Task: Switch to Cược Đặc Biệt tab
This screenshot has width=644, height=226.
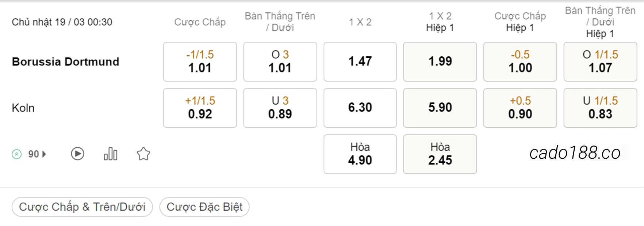Action: (204, 207)
